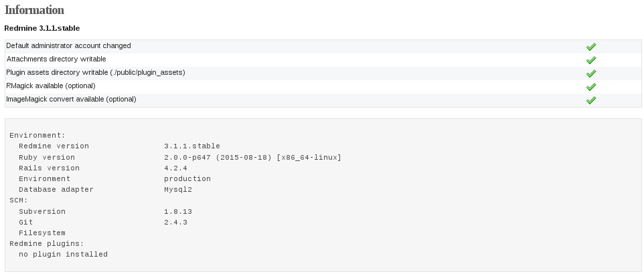644x274 pixels.
Task: Click the Filesystem SCM entry
Action: (42, 233)
